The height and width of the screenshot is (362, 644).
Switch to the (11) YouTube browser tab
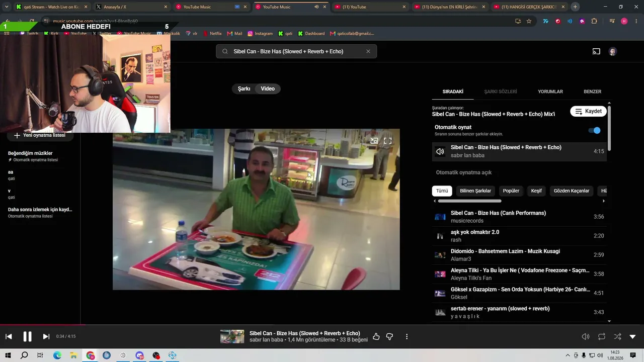pos(372,7)
